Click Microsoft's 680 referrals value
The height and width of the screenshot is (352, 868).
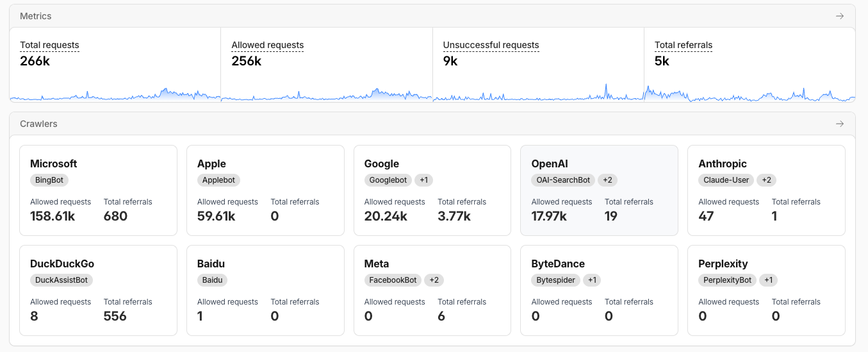tap(115, 216)
